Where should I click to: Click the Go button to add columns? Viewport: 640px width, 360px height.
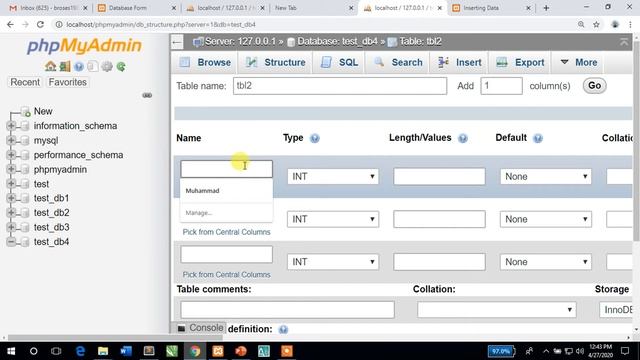pyautogui.click(x=594, y=86)
